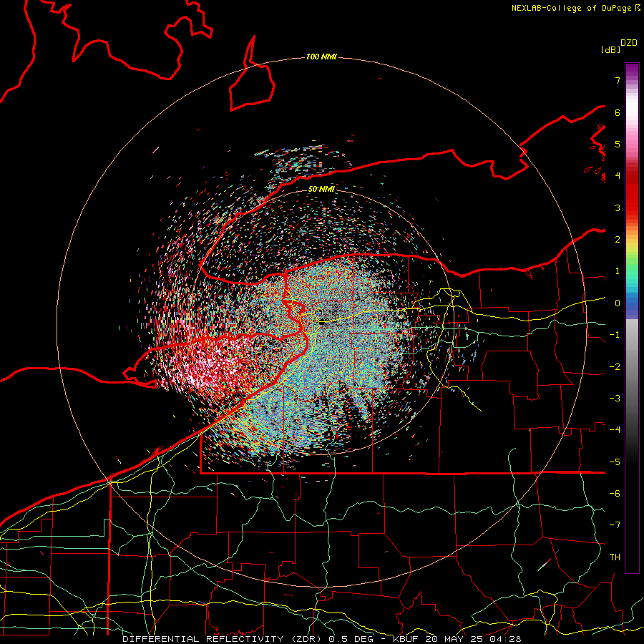Click the -1 value on color scale
The height and width of the screenshot is (644, 644).
coord(615,335)
